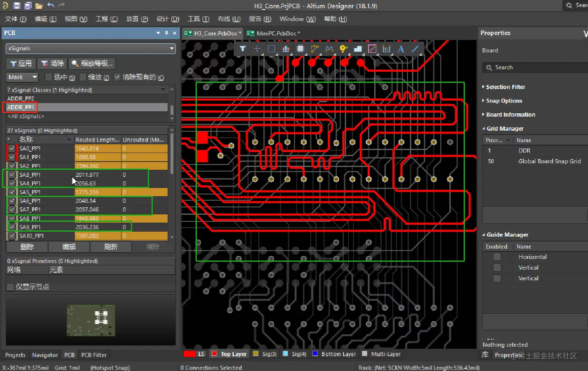Enable the Horizontal guide checkbox
The image size is (588, 371).
point(497,257)
